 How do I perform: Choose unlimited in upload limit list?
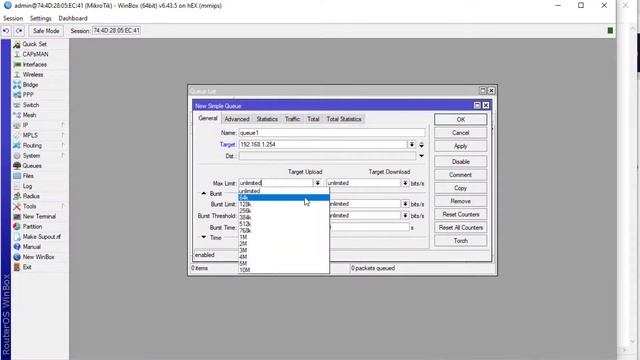(284, 191)
